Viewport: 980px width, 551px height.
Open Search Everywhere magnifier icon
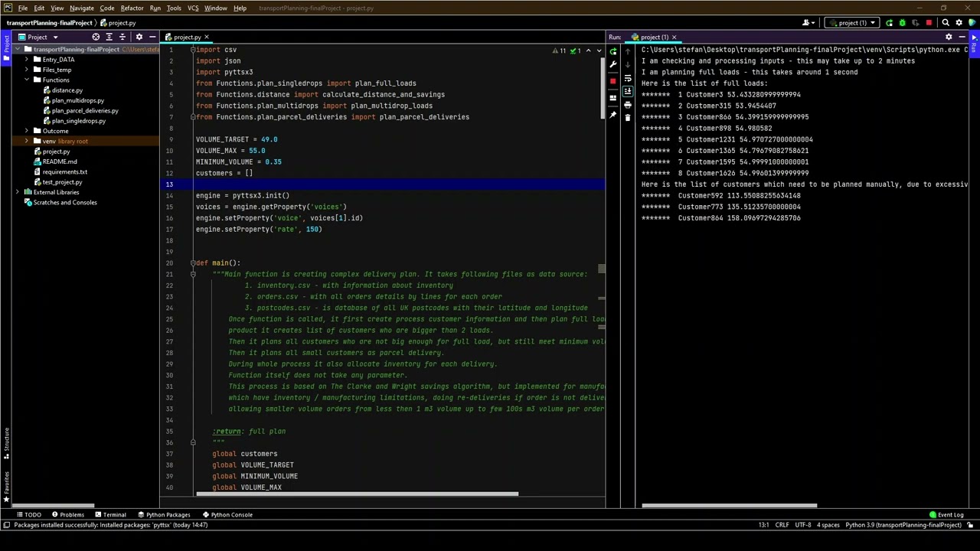(x=946, y=23)
